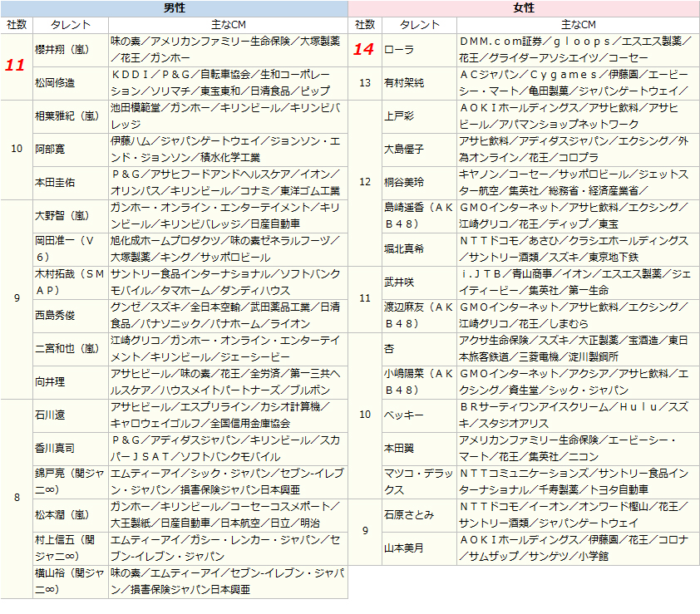700x614 pixels.
Task: Click 武井咲's CM list starting i.JTB
Action: (x=578, y=282)
